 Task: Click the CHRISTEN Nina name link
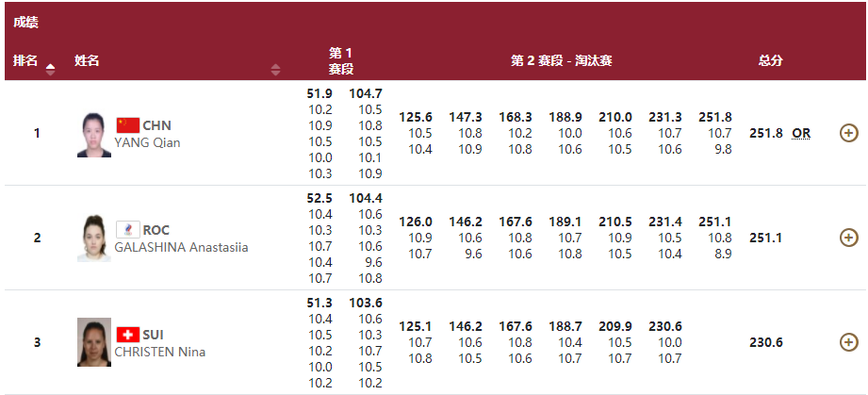[x=159, y=353]
